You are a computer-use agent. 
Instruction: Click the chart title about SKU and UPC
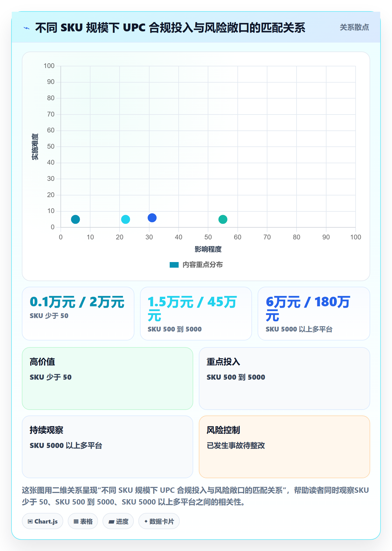[170, 28]
